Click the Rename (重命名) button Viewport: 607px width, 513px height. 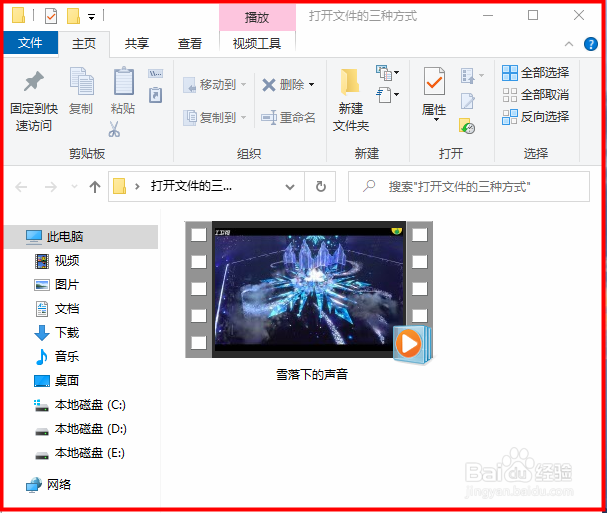(288, 117)
